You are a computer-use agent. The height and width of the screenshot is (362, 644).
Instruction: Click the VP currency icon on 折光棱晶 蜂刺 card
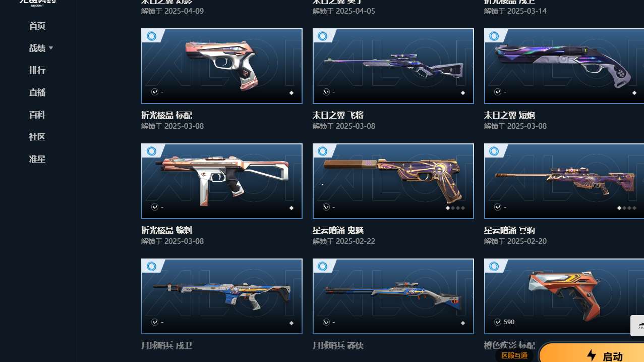click(155, 207)
